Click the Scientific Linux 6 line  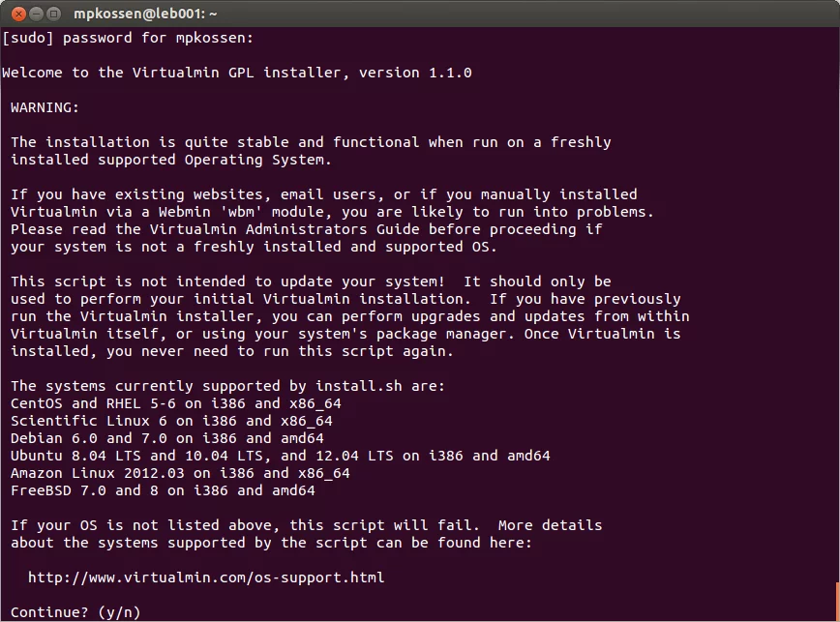[171, 421]
